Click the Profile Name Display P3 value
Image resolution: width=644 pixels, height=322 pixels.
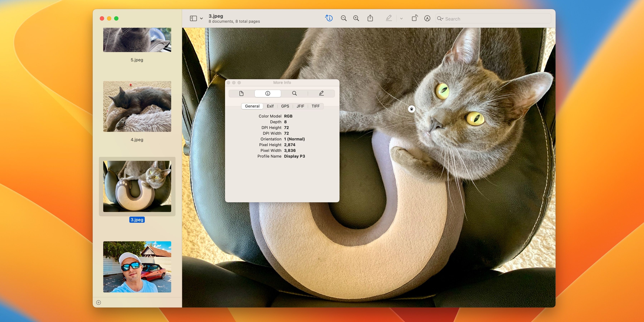[x=294, y=156]
